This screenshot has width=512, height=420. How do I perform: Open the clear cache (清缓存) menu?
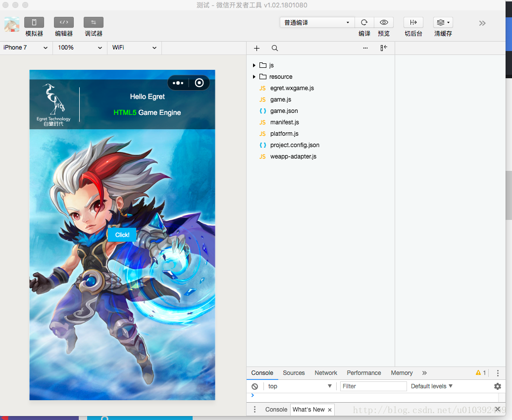(443, 22)
